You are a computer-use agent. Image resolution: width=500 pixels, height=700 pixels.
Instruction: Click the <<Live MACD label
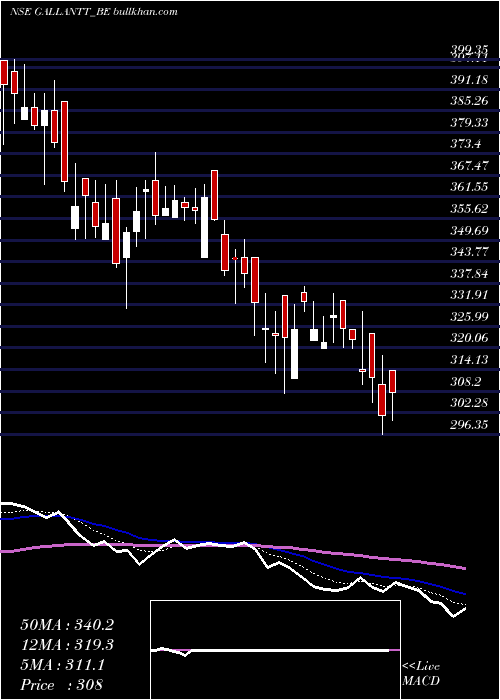421,674
